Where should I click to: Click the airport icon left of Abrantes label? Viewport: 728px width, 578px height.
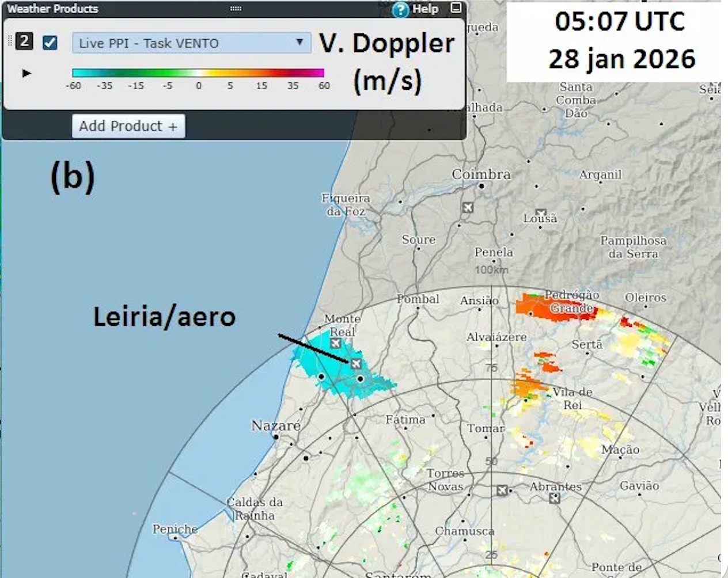click(502, 490)
